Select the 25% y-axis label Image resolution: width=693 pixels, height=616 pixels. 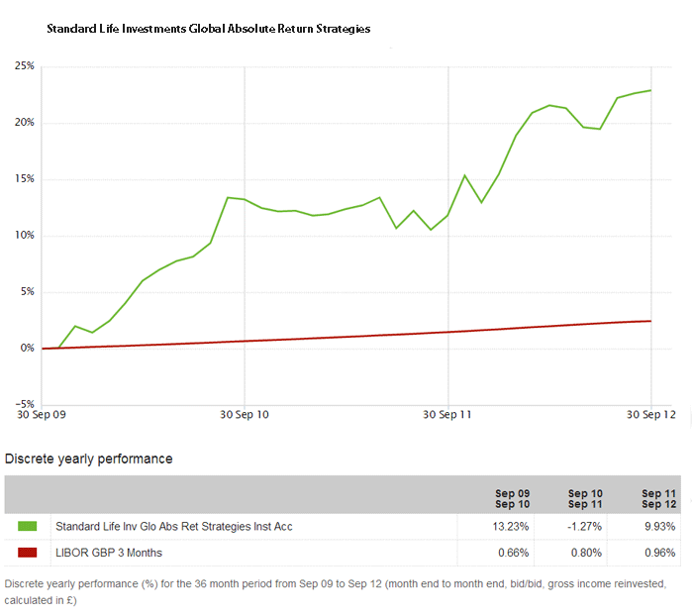pyautogui.click(x=25, y=66)
